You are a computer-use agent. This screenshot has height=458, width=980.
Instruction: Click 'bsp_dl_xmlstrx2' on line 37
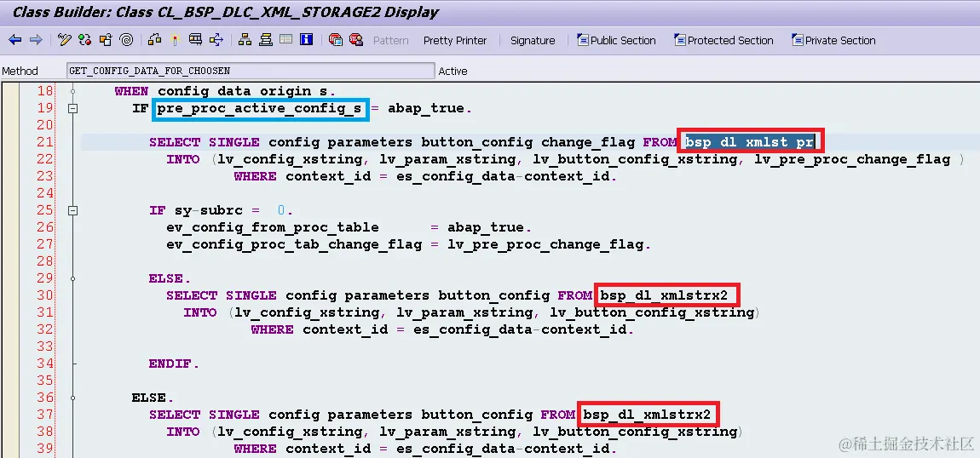[x=649, y=415]
